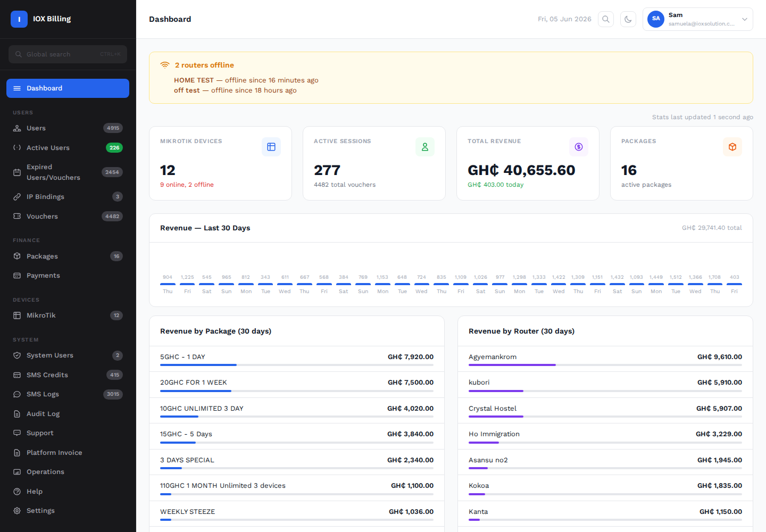Viewport: 766px width, 532px height.
Task: Click the Support icon in sidebar
Action: (x=17, y=433)
